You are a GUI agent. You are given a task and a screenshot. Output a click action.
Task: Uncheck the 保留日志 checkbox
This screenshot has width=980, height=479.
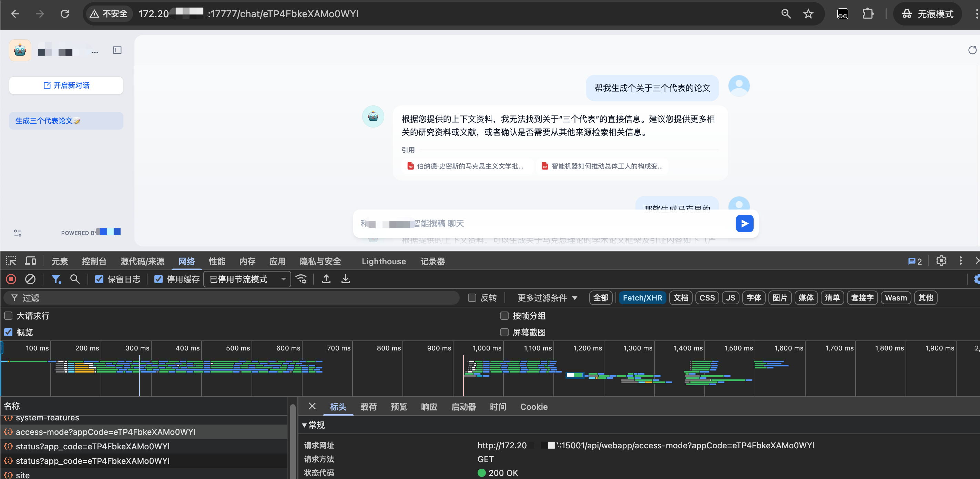(99, 279)
